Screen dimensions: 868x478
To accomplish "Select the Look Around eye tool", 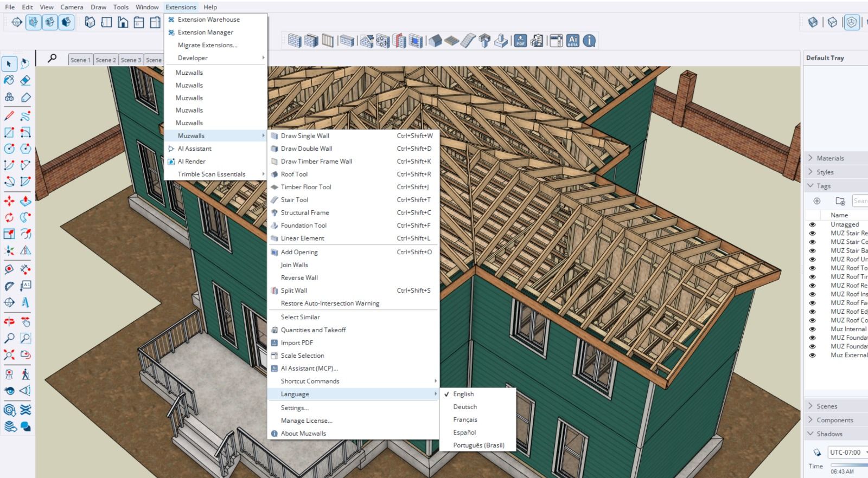I will [9, 390].
